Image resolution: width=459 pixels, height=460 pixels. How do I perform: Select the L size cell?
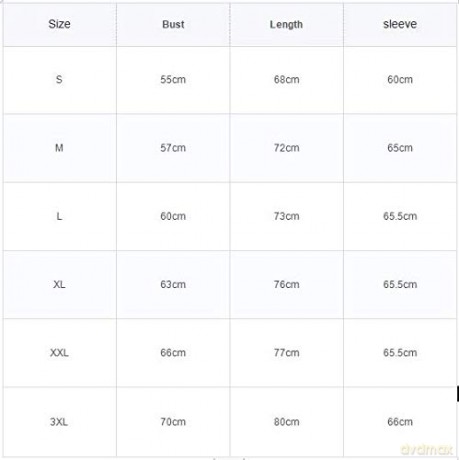coord(59,216)
